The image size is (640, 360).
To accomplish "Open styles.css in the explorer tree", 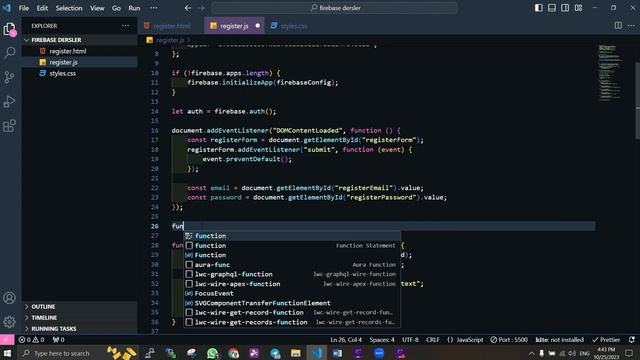I will click(80, 73).
